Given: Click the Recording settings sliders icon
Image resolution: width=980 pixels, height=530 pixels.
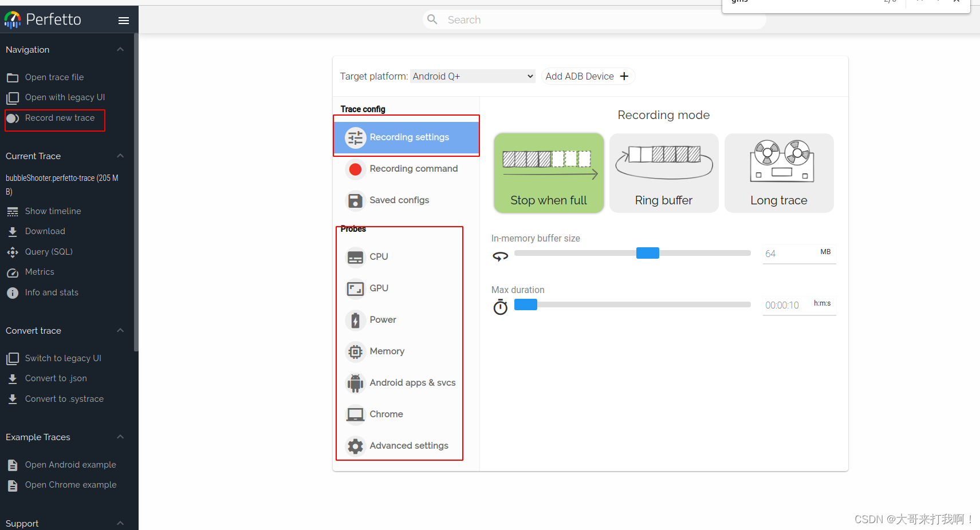Looking at the screenshot, I should click(356, 137).
